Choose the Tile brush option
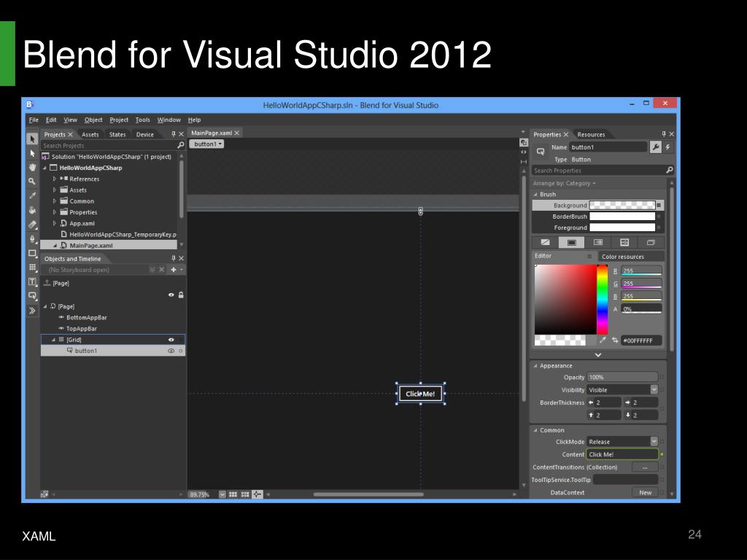The image size is (747, 560). pyautogui.click(x=624, y=242)
